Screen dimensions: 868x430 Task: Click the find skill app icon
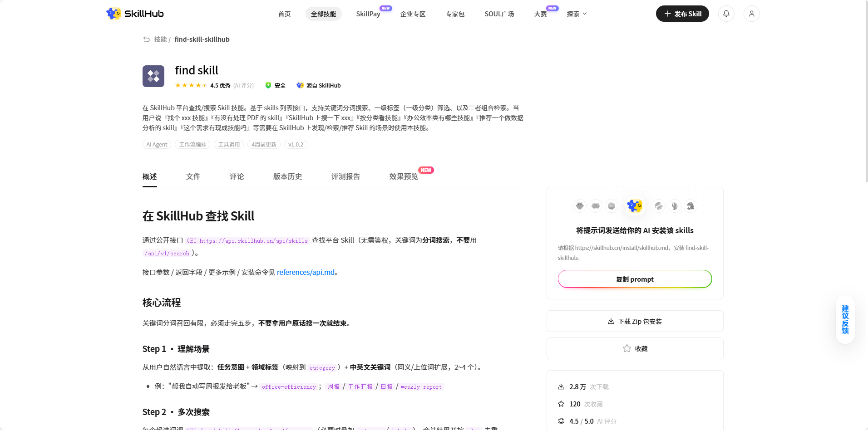tap(153, 76)
